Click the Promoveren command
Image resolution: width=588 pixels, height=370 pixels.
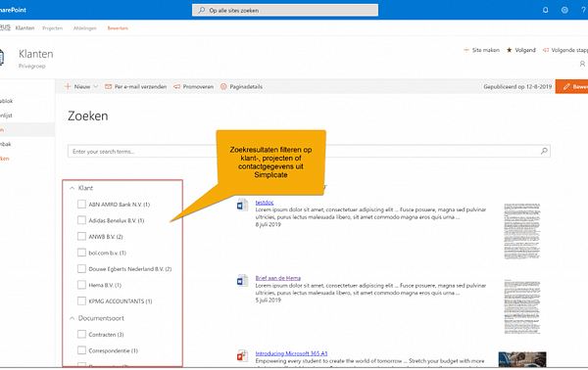pos(193,86)
